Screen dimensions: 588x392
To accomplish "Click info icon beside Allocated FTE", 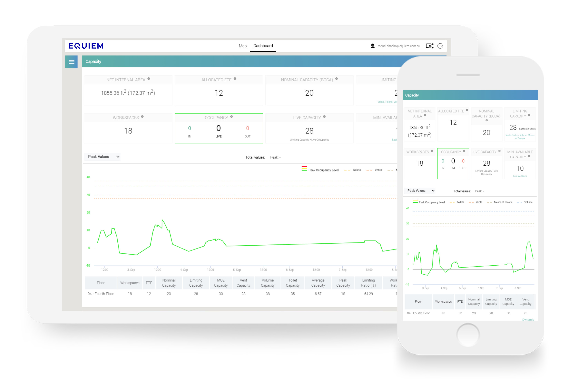I will 235,79.
